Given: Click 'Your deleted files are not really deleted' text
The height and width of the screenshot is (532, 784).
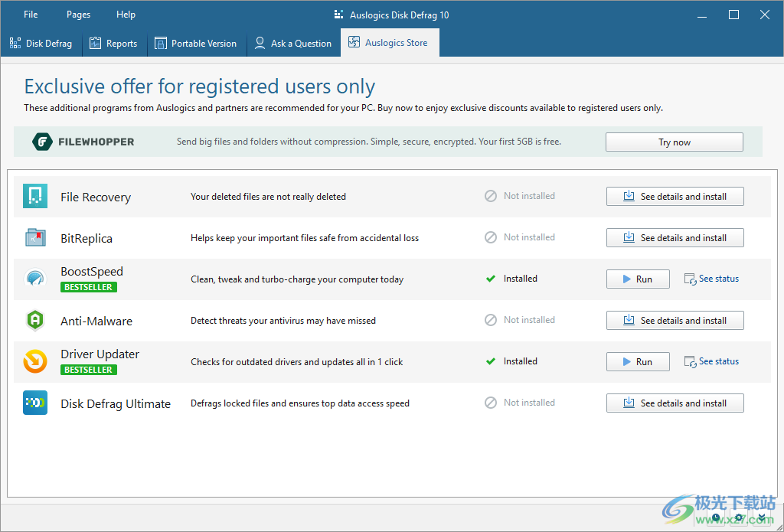Looking at the screenshot, I should [268, 197].
